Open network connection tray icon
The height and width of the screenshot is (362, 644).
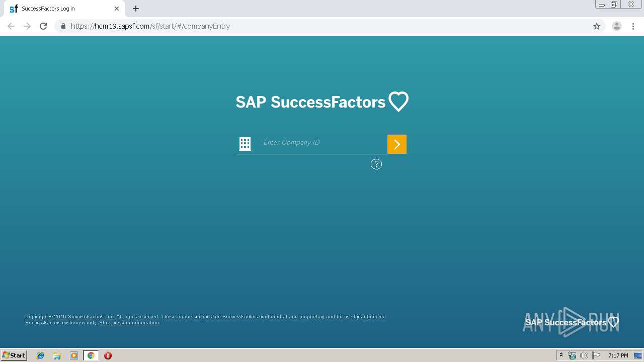(572, 355)
